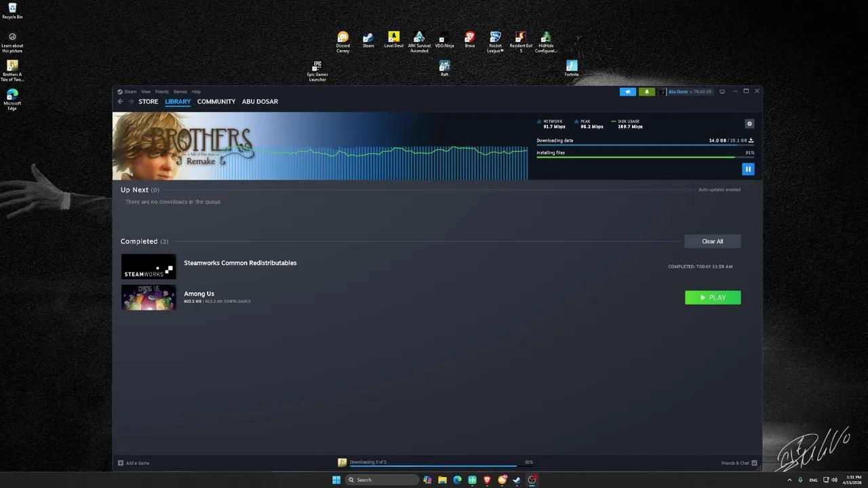Click the blue announcements megaphone icon
This screenshot has height=488, width=868.
tap(628, 91)
